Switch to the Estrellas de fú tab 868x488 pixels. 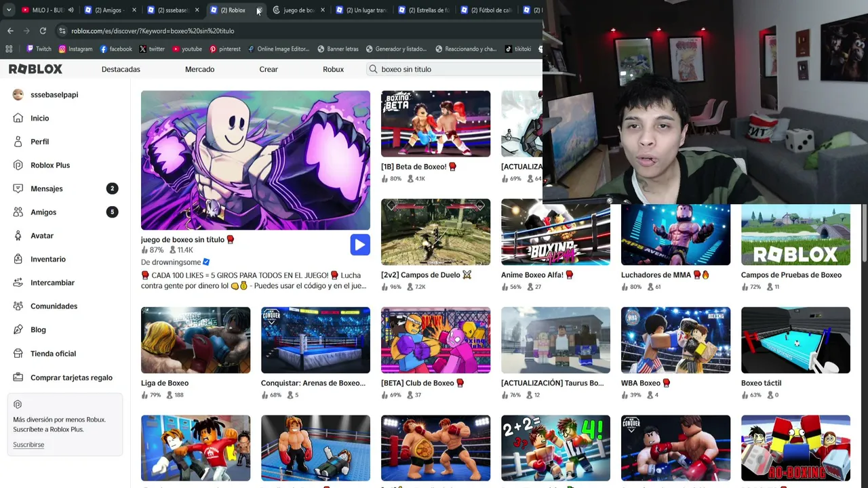[424, 10]
